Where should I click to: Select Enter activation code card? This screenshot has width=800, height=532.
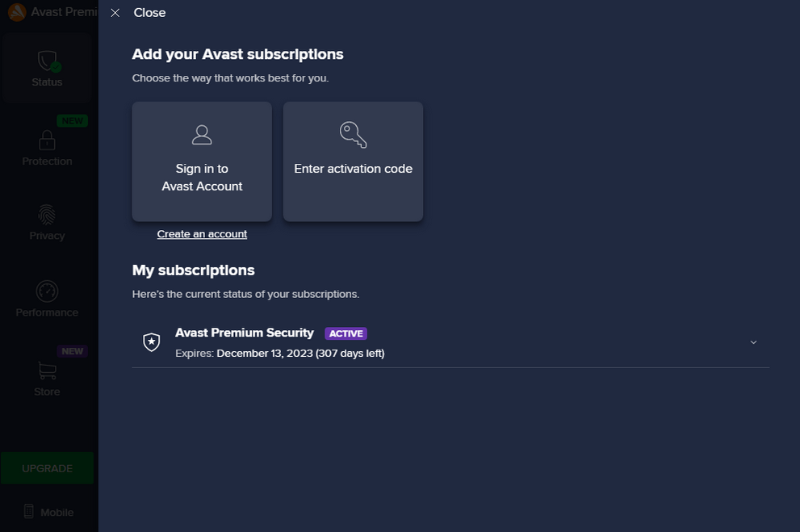pos(353,161)
